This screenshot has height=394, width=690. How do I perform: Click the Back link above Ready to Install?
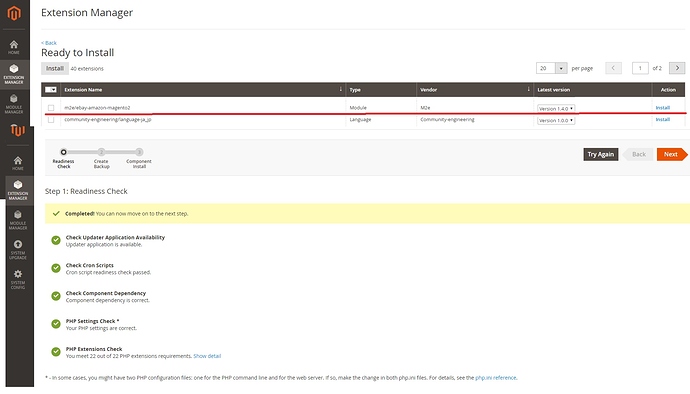(x=49, y=43)
